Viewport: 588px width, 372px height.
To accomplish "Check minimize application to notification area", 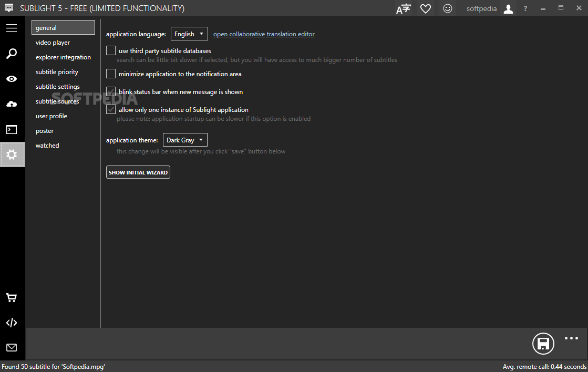I will 111,74.
